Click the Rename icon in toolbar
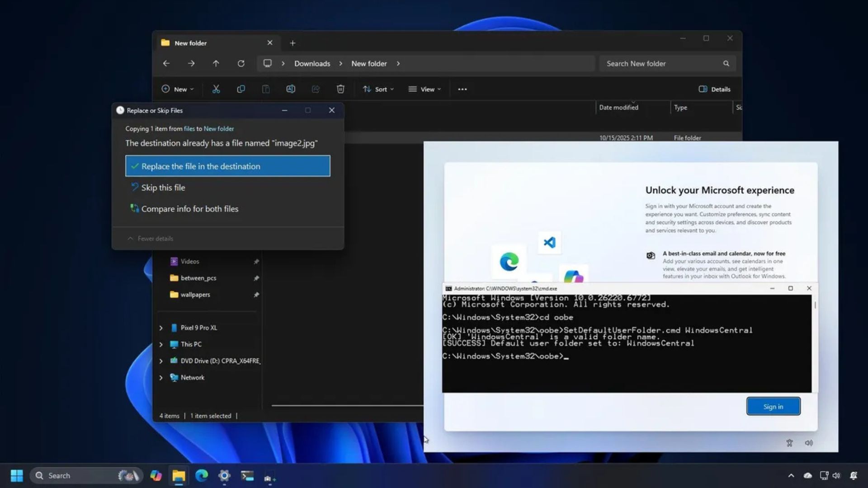This screenshot has height=488, width=868. 291,89
